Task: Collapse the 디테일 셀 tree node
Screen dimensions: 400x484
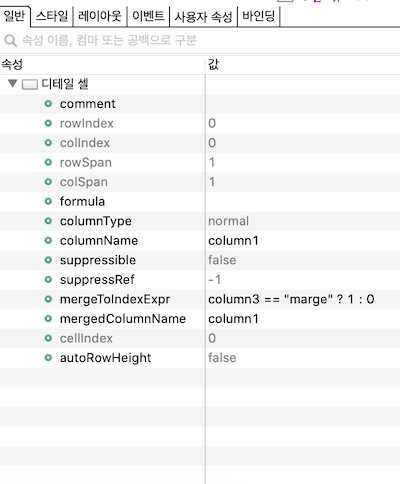Action: [x=13, y=83]
